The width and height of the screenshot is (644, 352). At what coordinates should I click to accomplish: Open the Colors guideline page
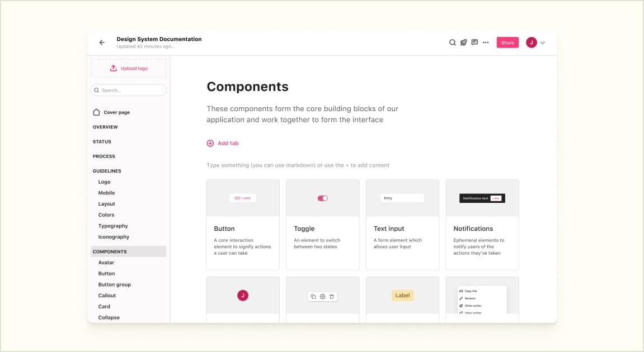(106, 215)
